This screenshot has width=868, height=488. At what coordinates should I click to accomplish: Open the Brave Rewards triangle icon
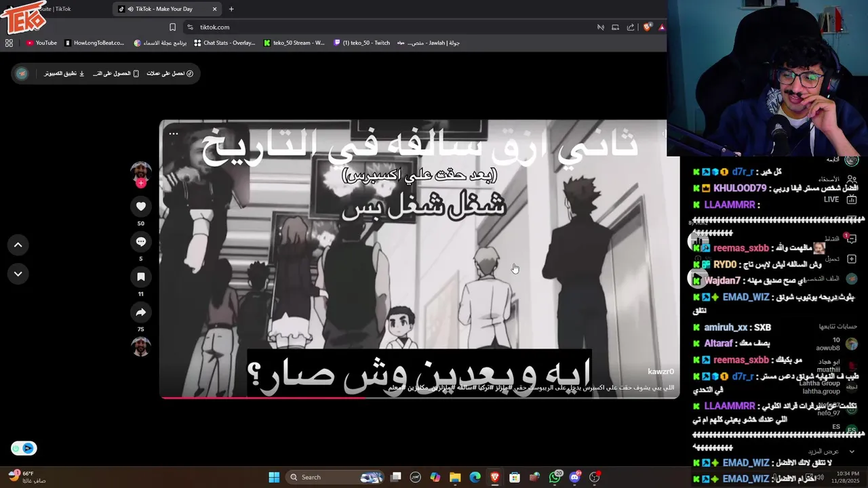coord(662,27)
